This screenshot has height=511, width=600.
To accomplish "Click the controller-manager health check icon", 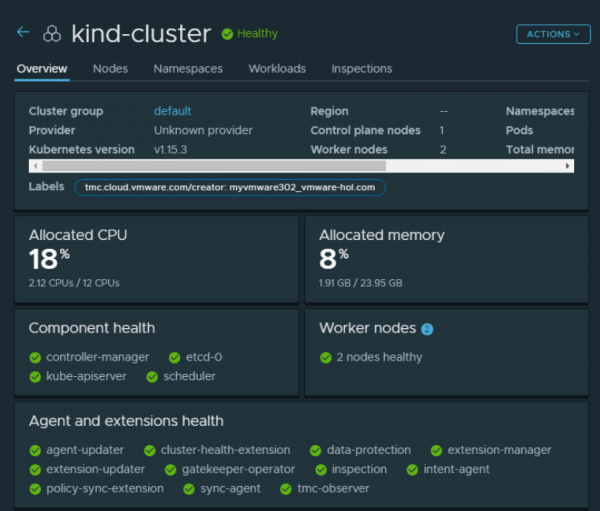I will (x=35, y=357).
